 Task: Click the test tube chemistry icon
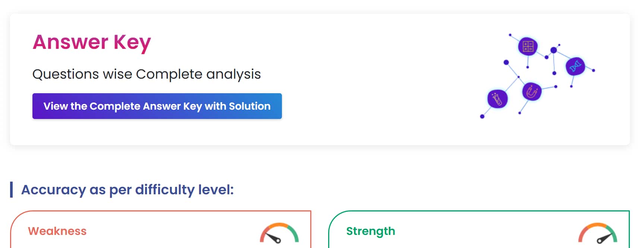(497, 99)
